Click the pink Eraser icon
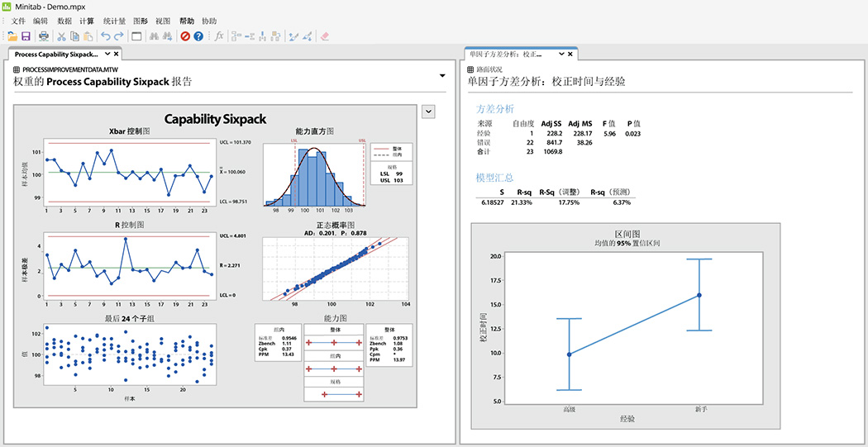This screenshot has height=447, width=868. (325, 36)
